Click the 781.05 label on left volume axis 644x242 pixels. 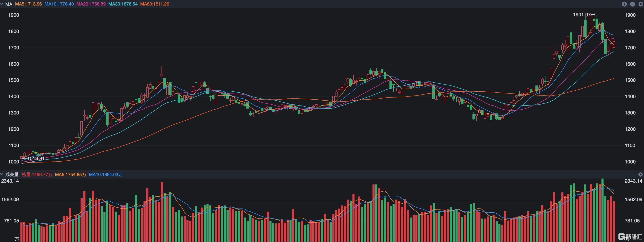11,221
